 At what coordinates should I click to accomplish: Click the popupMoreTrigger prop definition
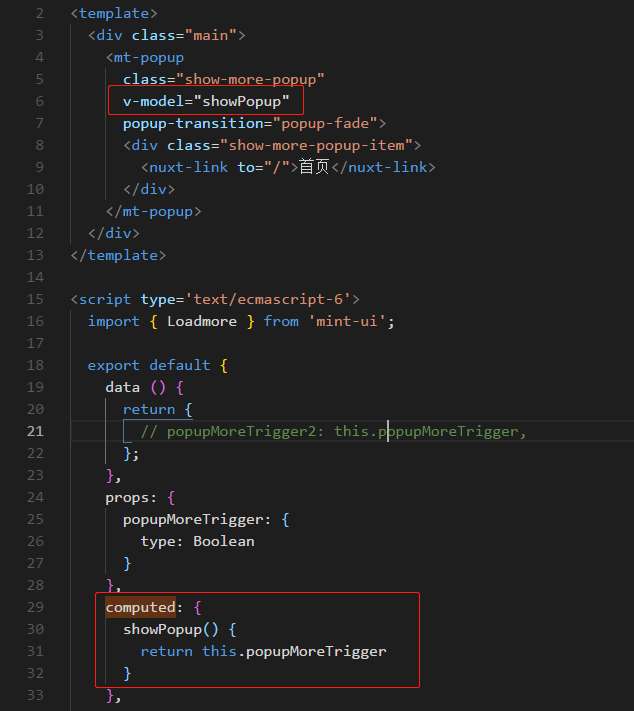pos(196,519)
